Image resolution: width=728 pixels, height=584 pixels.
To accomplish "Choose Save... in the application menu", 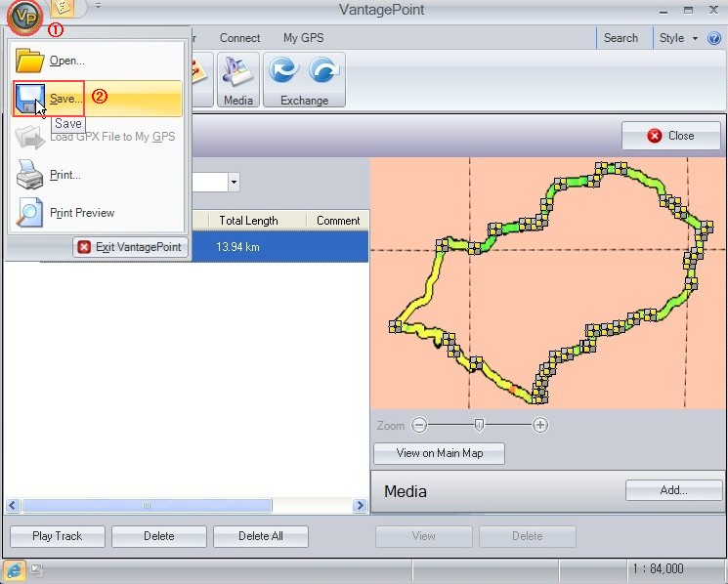I will (98, 99).
